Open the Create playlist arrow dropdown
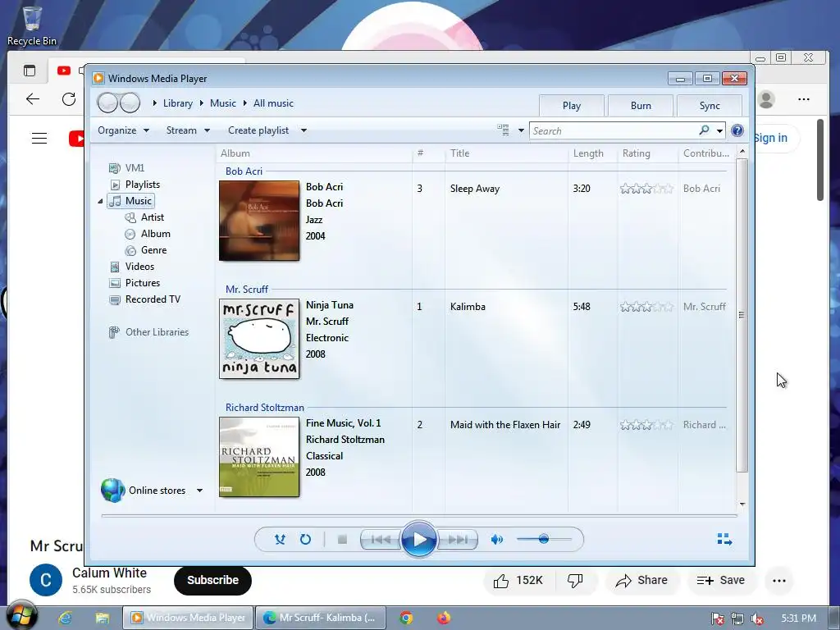This screenshot has height=630, width=840. [304, 130]
